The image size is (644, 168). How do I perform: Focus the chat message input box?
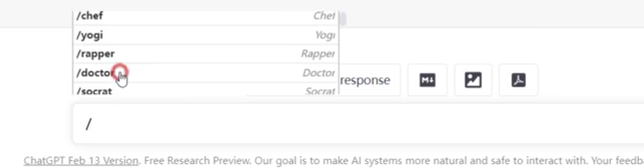point(358,124)
